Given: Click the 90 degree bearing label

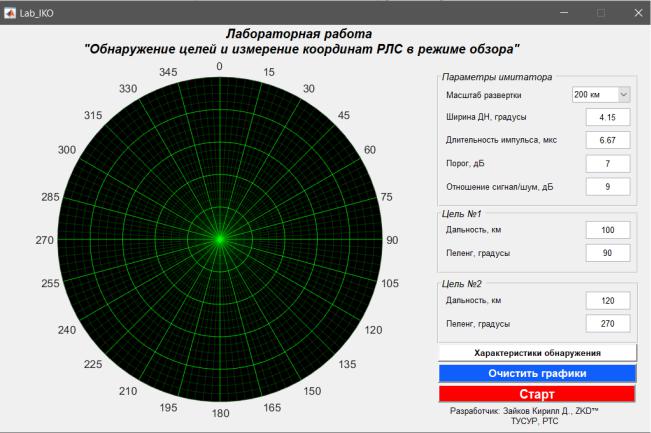Looking at the screenshot, I should point(392,240).
